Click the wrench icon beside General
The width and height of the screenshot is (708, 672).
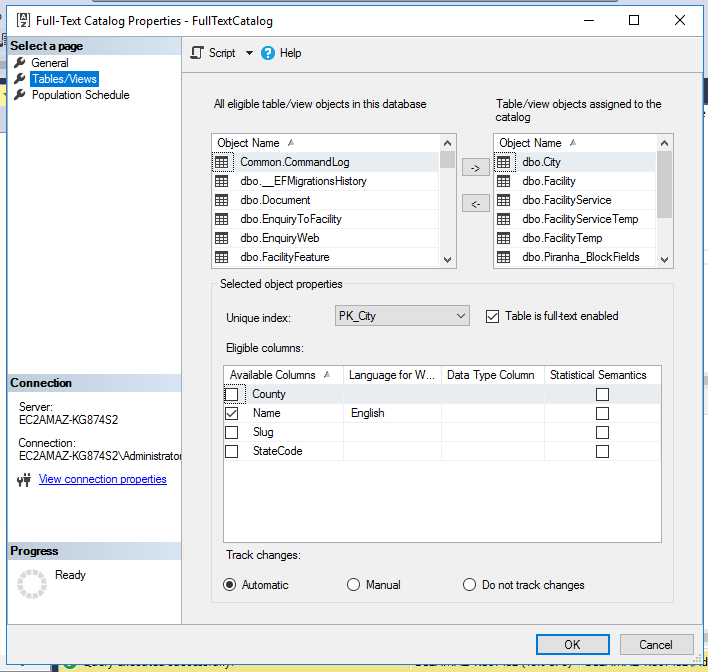(19, 62)
